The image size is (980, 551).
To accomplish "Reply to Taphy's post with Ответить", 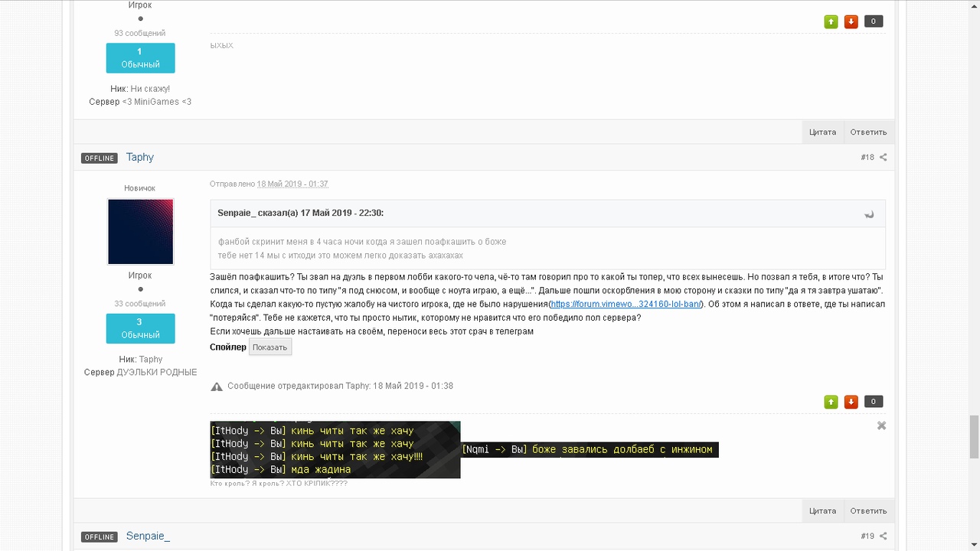I will (x=868, y=511).
